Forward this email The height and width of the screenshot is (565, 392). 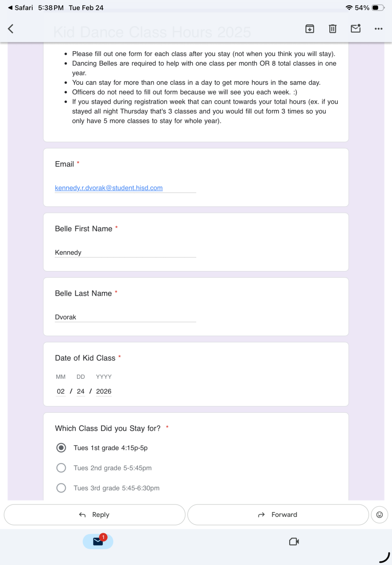click(x=278, y=515)
